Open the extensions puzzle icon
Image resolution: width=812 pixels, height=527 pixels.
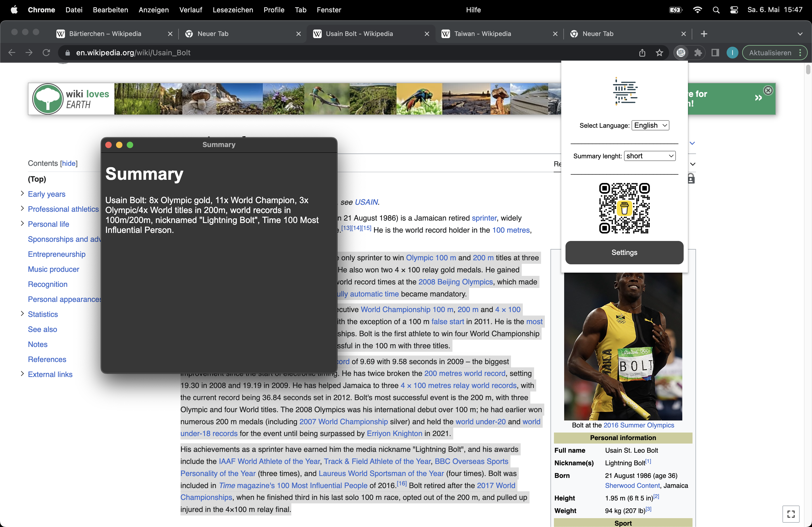pos(698,53)
